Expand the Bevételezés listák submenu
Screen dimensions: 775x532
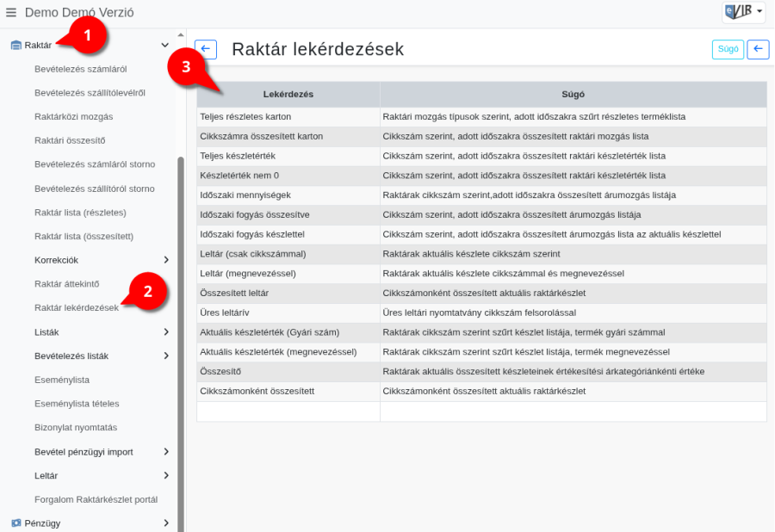[166, 356]
